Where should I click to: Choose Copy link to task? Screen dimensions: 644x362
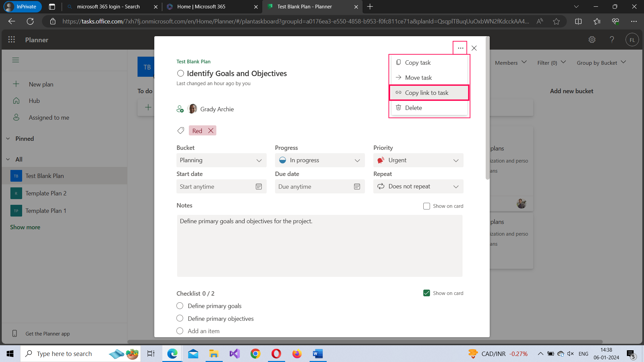(x=429, y=93)
